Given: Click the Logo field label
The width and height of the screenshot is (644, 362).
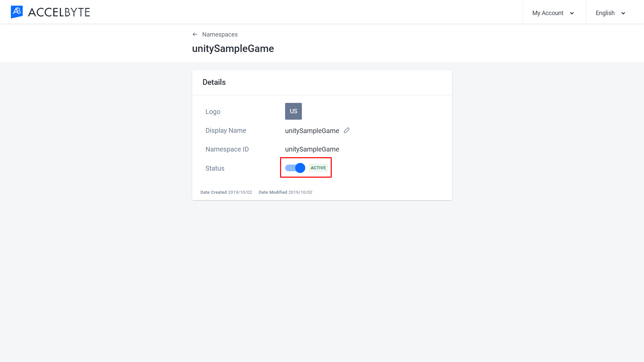Looking at the screenshot, I should coord(213,112).
